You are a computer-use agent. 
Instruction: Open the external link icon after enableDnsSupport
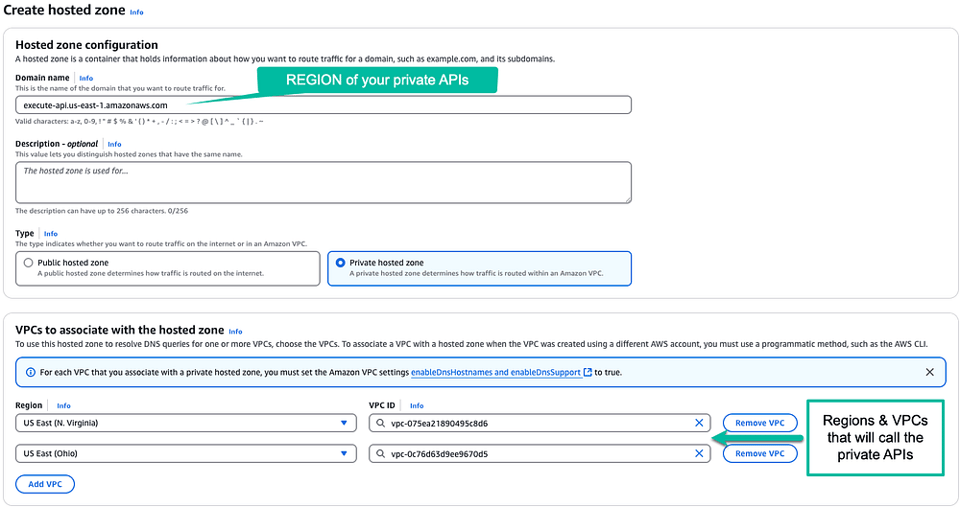point(588,372)
